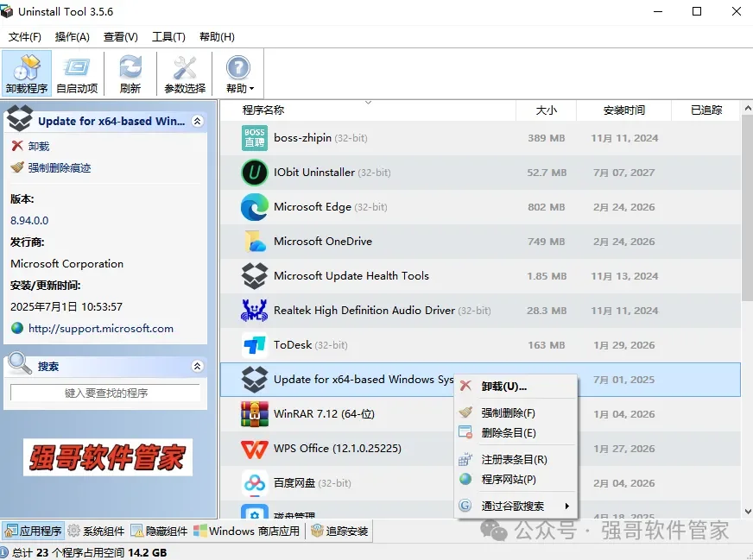
Task: Click the IObit Uninstaller program icon
Action: [254, 173]
